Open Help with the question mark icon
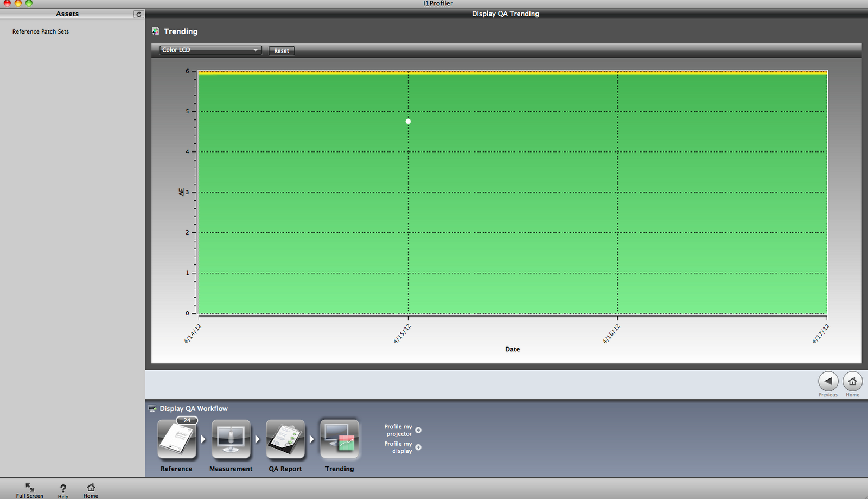868x499 pixels. 63,488
